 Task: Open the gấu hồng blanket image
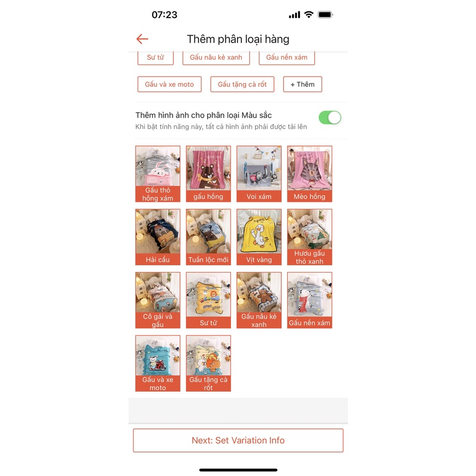pos(208,173)
